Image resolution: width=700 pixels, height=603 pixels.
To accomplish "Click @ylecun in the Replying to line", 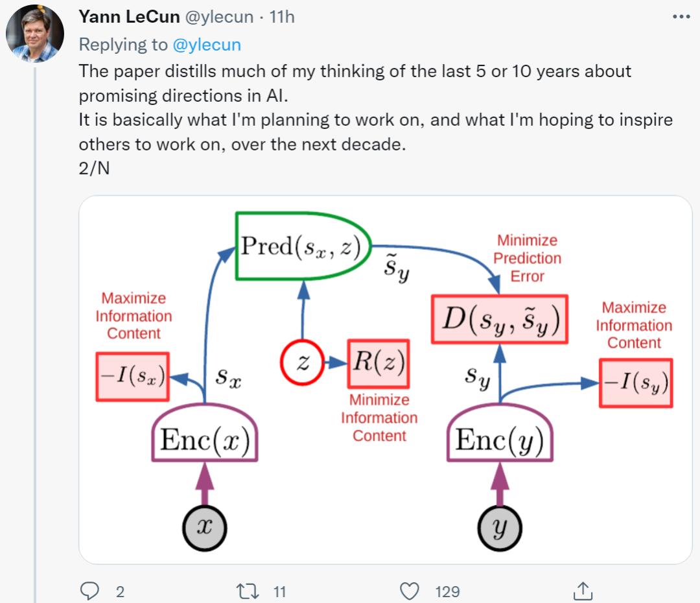I will (x=207, y=44).
